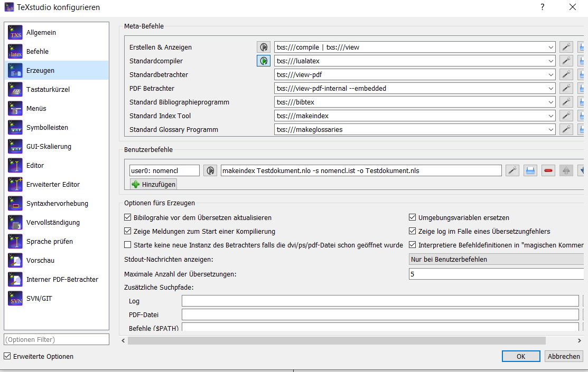Disable Bibilograhie vor dem Übersetzen aktualisieren
This screenshot has height=372, width=588.
[127, 217]
